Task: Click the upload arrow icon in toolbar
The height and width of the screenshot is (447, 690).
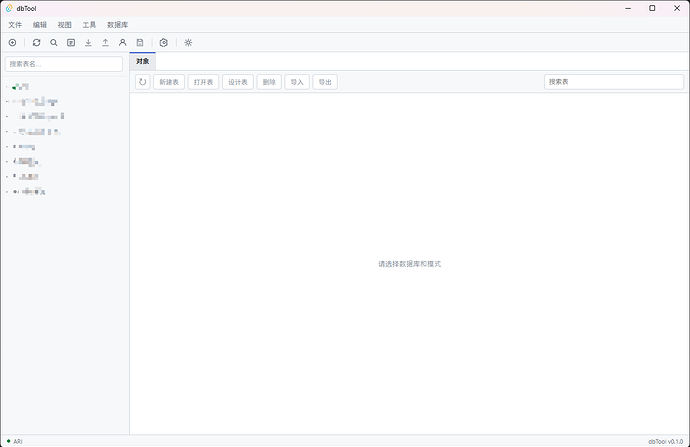Action: [106, 43]
